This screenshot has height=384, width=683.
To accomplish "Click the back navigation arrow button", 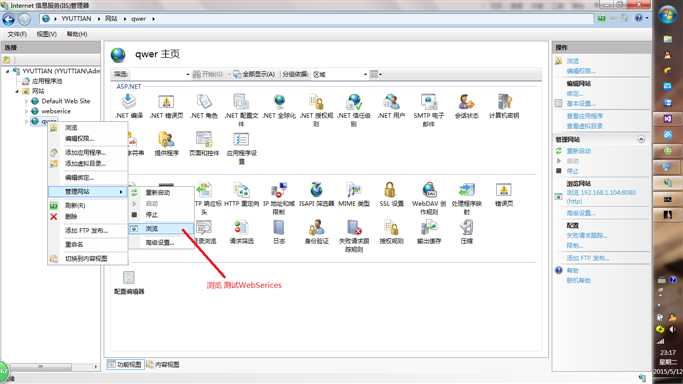I will [x=8, y=19].
